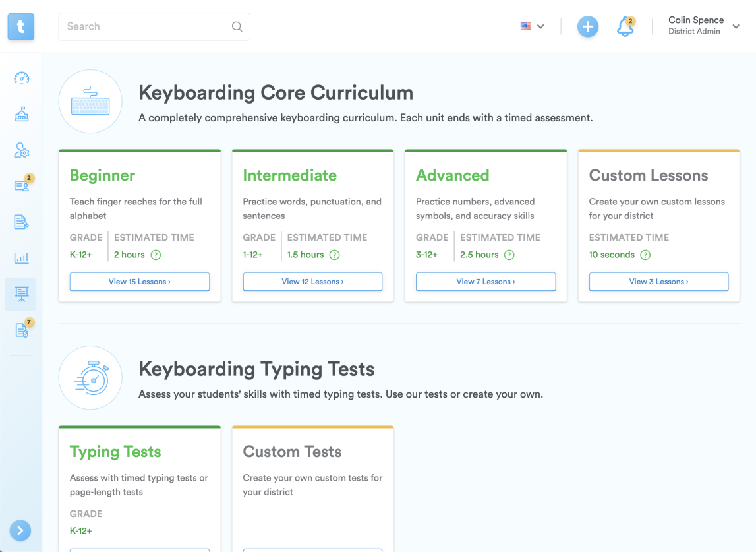
Task: Click 'Assess with timed typing tests' description
Action: [x=139, y=485]
